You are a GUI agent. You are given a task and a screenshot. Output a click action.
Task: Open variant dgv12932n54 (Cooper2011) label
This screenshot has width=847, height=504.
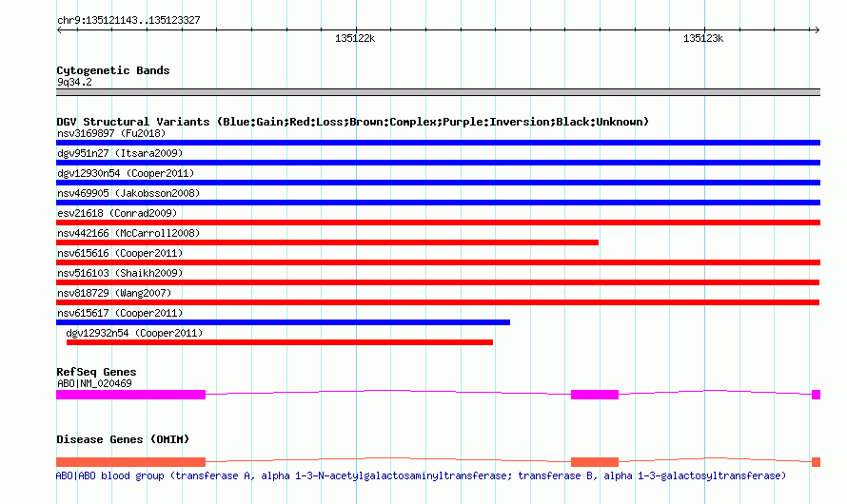[134, 333]
